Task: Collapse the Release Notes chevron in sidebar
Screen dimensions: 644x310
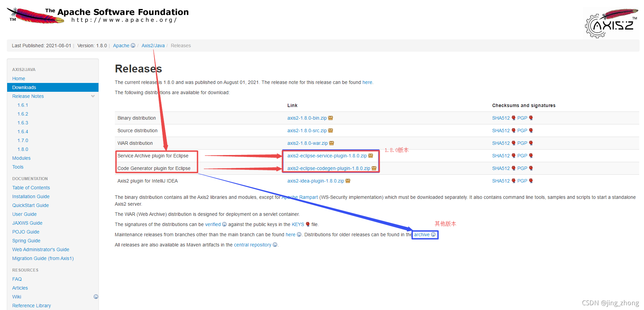Action: (93, 96)
